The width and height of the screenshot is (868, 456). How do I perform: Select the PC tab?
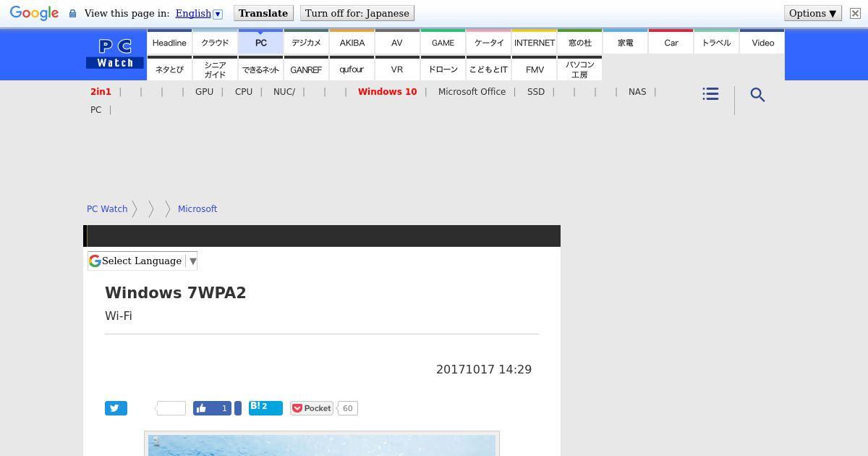tap(260, 42)
